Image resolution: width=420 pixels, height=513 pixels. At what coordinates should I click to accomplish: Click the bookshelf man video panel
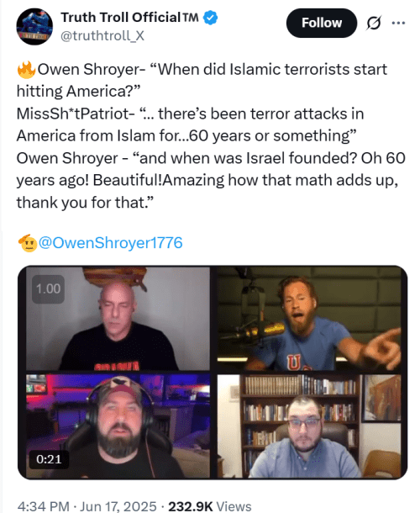pos(309,426)
